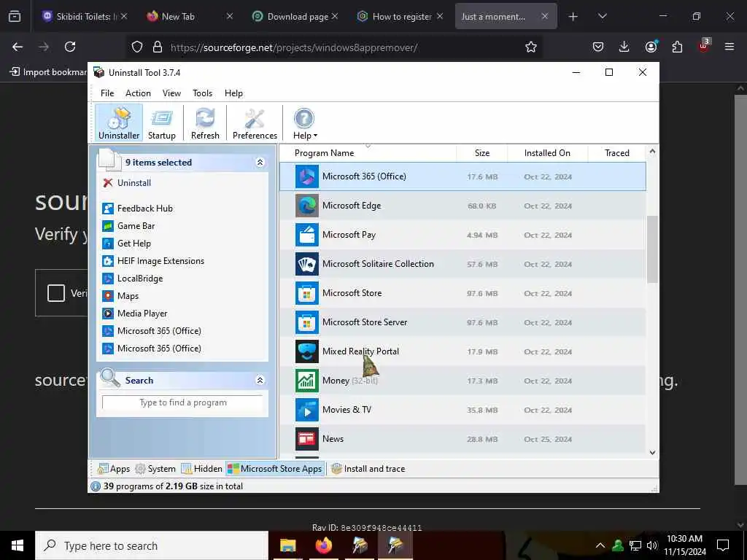Select News program icon
The width and height of the screenshot is (747, 560).
307,439
